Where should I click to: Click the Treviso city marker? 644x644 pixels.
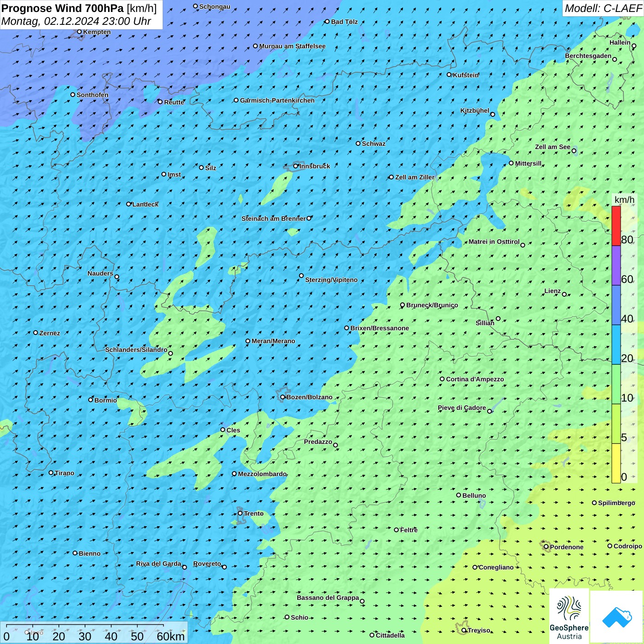click(x=464, y=630)
